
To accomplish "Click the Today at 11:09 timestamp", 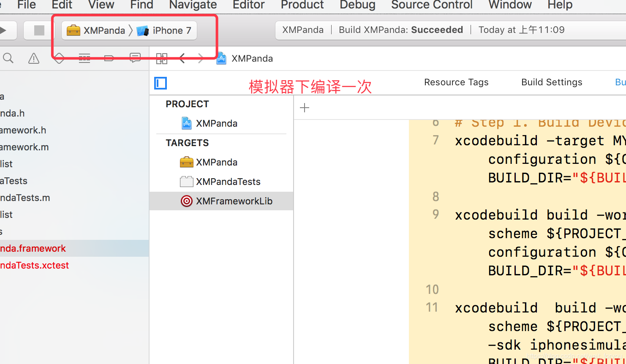I will pyautogui.click(x=521, y=30).
